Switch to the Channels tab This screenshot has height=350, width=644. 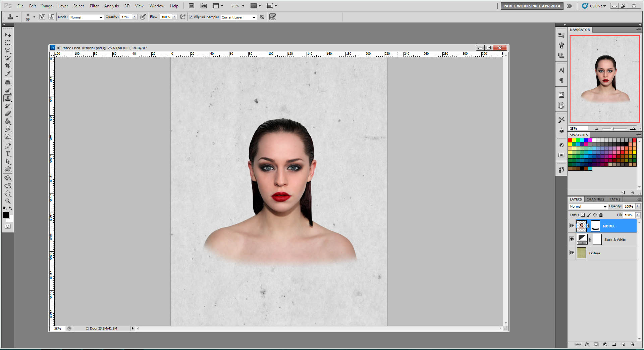(x=595, y=199)
